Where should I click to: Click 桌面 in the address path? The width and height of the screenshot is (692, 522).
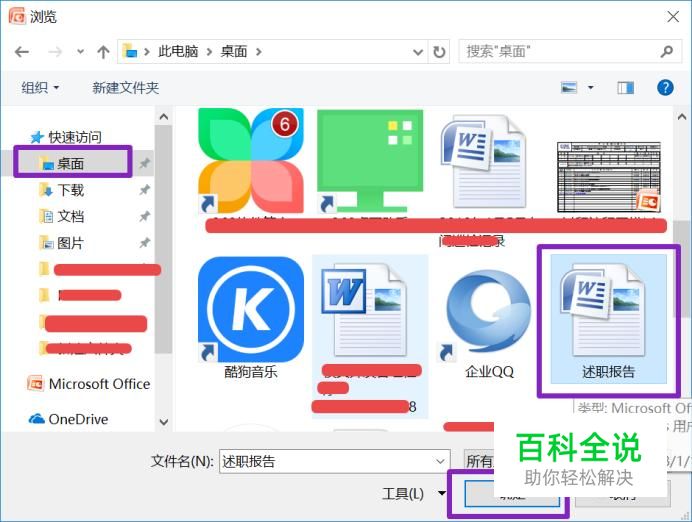point(234,52)
